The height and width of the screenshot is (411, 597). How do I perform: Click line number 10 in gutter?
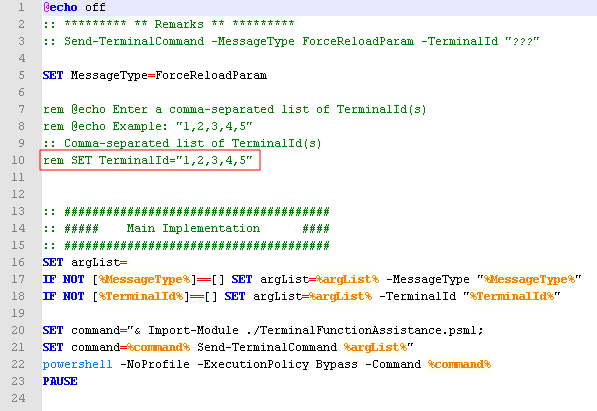(x=18, y=160)
